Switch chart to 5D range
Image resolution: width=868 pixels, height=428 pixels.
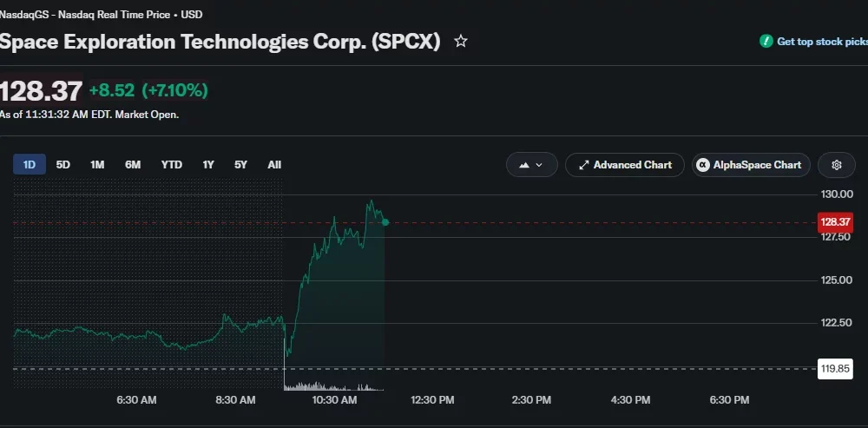pyautogui.click(x=63, y=164)
